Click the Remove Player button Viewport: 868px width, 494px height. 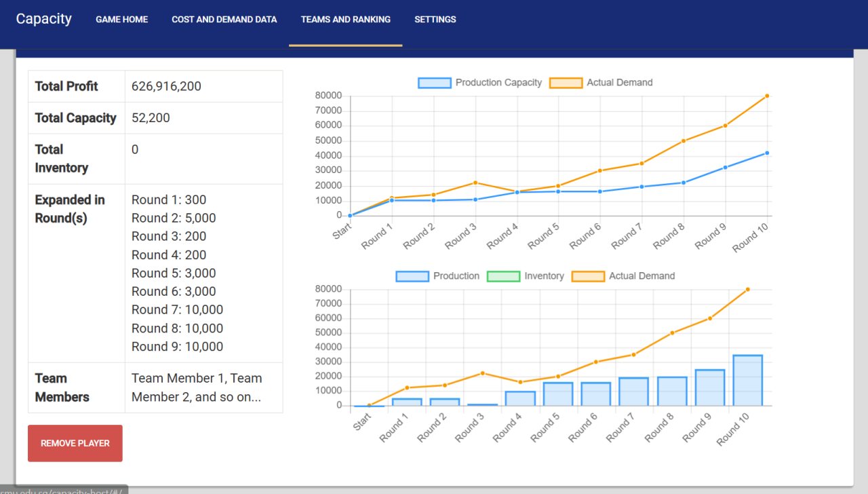(75, 443)
